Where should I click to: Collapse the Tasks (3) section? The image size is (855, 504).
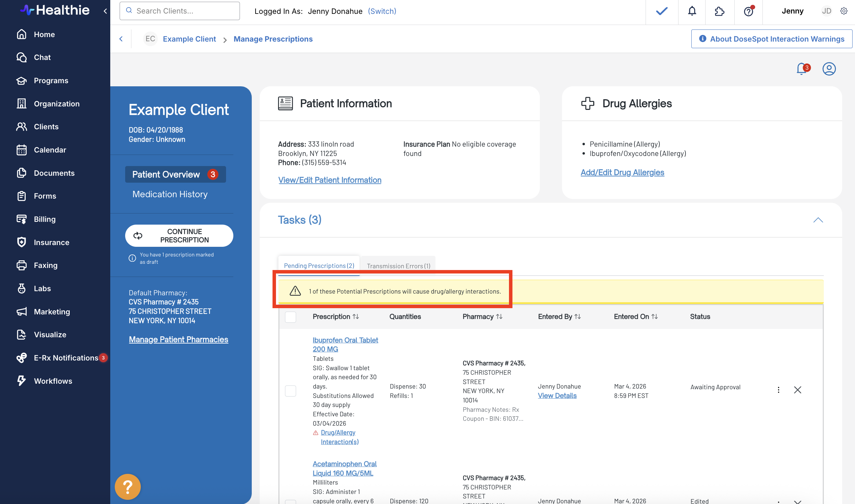(818, 220)
